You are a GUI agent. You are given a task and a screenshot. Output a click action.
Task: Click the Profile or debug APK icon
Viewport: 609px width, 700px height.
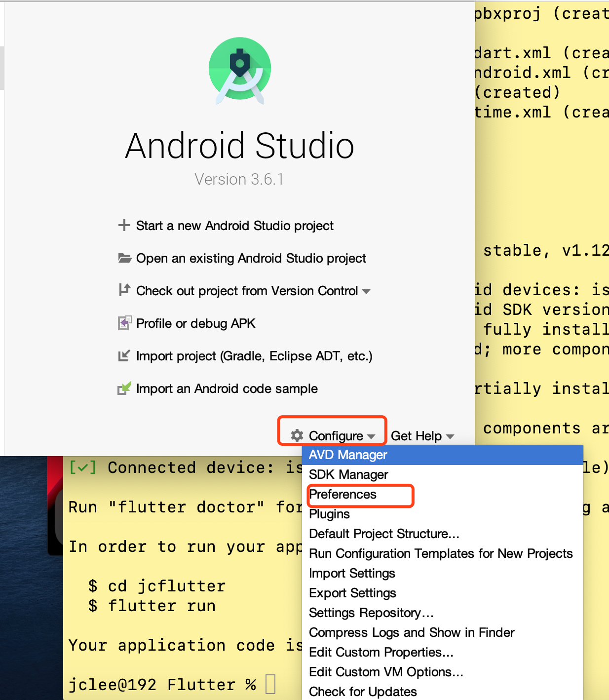pyautogui.click(x=124, y=323)
